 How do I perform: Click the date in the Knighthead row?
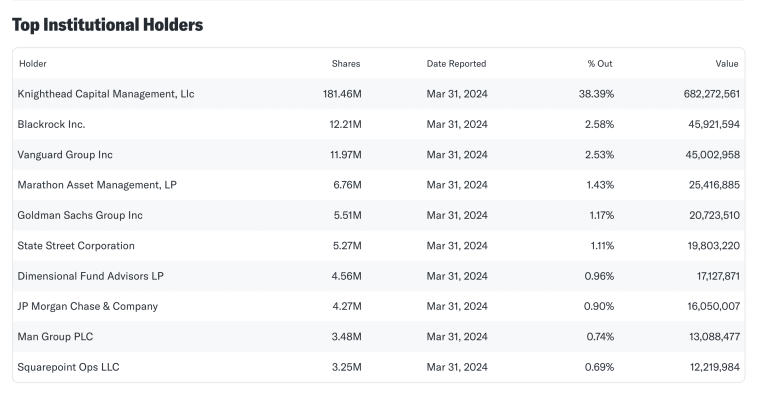click(457, 94)
